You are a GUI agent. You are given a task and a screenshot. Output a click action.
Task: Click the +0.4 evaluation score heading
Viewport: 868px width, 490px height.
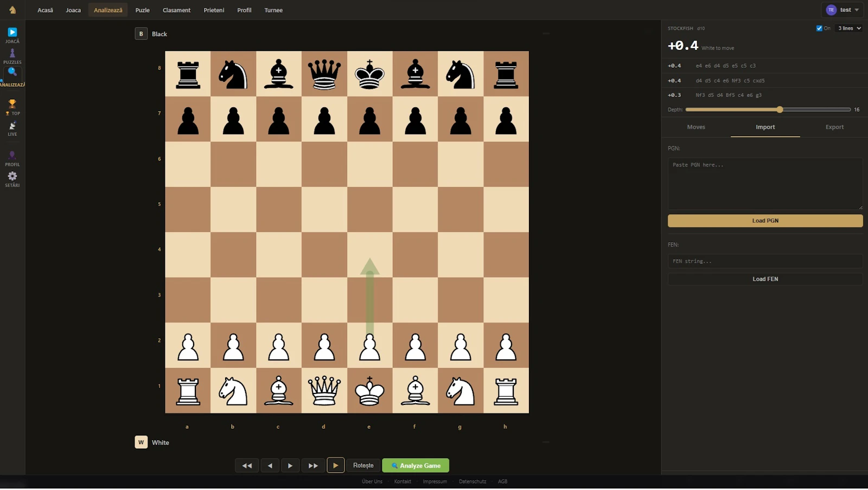(683, 46)
